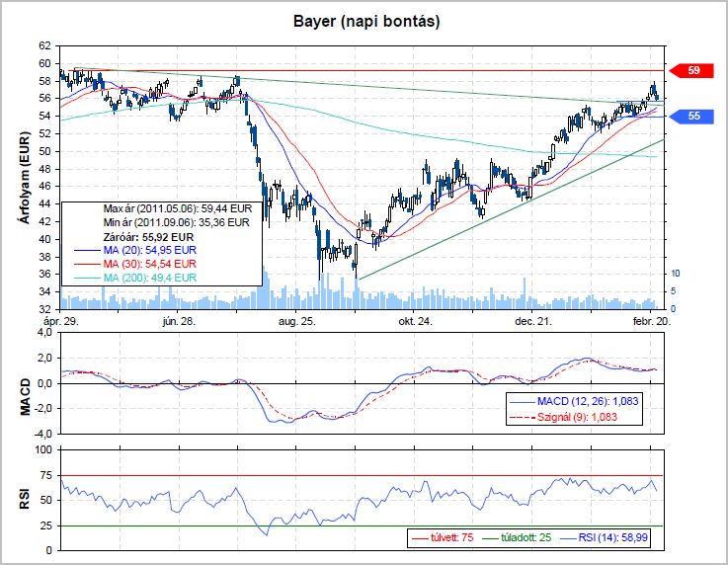Click the MA (200): 49,4 EUR legend entry
Screen dimensions: 728x565
135,279
